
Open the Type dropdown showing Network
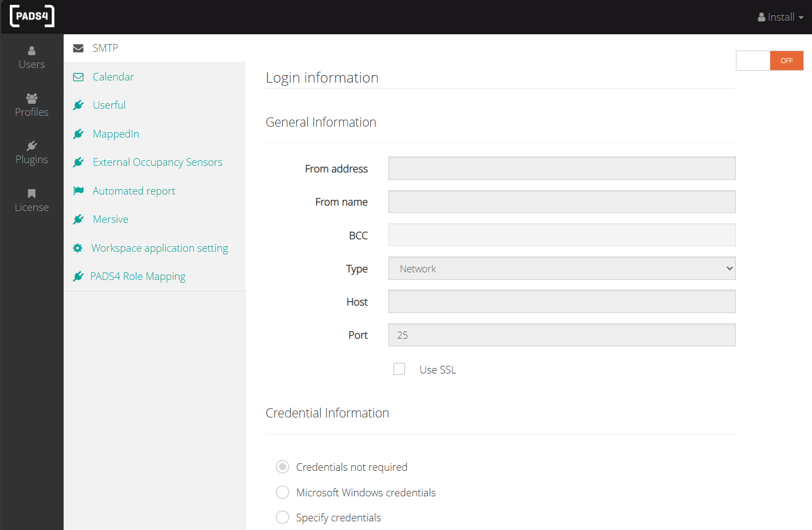pos(561,268)
